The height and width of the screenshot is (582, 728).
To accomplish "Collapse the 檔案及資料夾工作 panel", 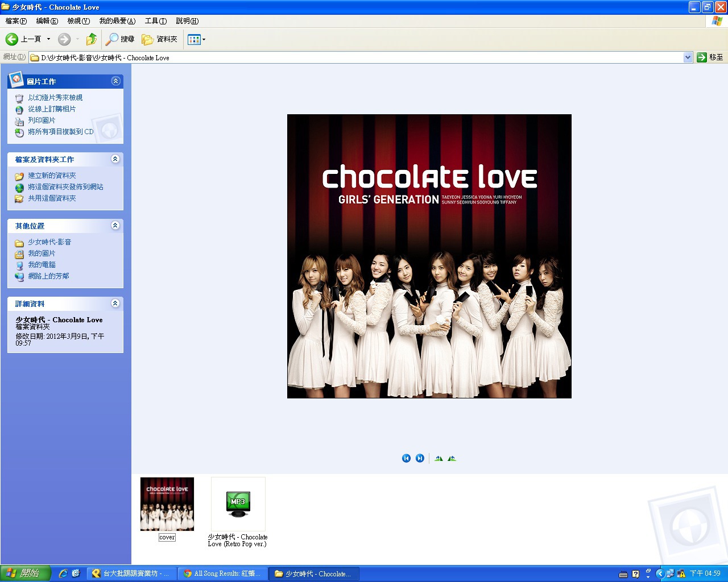I will pos(115,159).
